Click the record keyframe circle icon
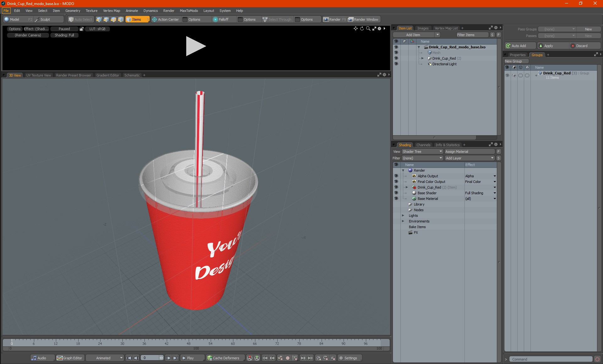603x364 pixels. click(x=287, y=358)
